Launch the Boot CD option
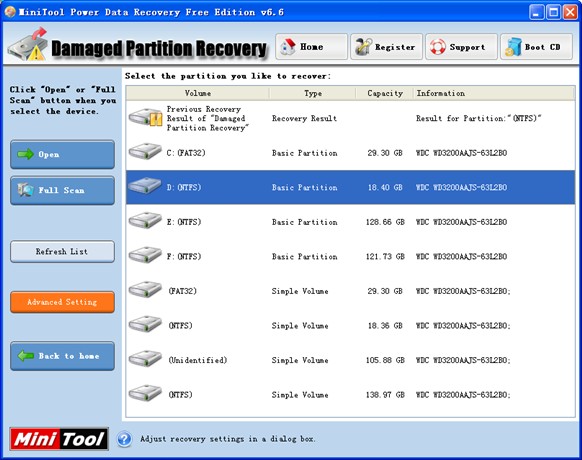The image size is (582, 460). click(536, 47)
